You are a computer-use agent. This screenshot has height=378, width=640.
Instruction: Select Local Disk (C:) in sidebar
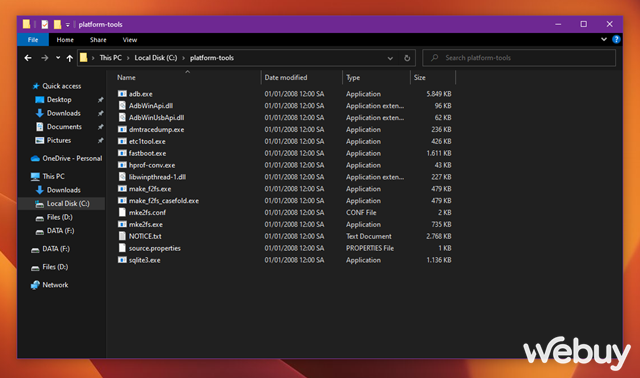tap(68, 203)
